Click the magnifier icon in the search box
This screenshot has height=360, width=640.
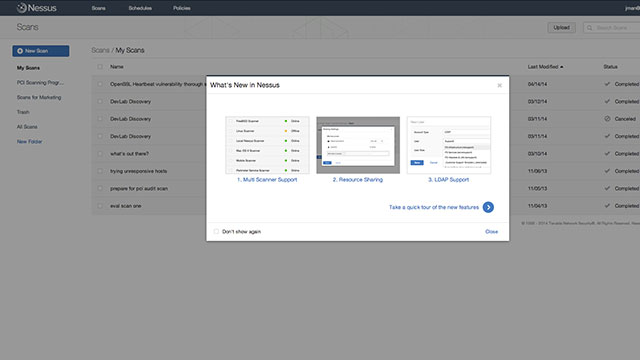pyautogui.click(x=589, y=28)
